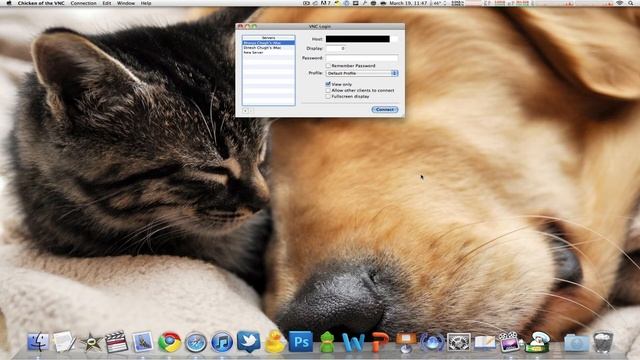This screenshot has width=640, height=360.
Task: Launch Cyberduck rubber duck icon in dock
Action: tap(275, 341)
